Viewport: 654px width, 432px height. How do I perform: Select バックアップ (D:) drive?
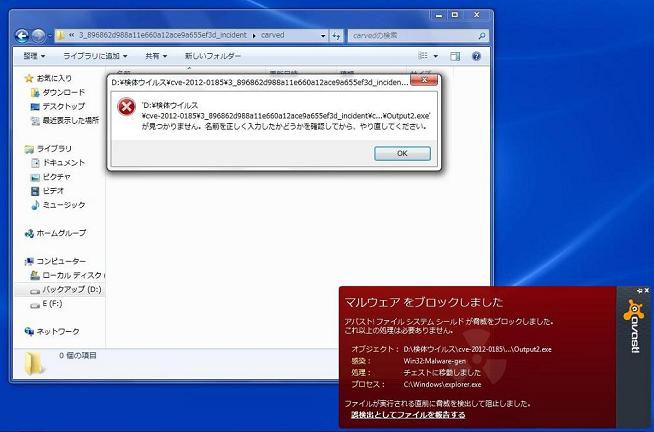coord(72,289)
